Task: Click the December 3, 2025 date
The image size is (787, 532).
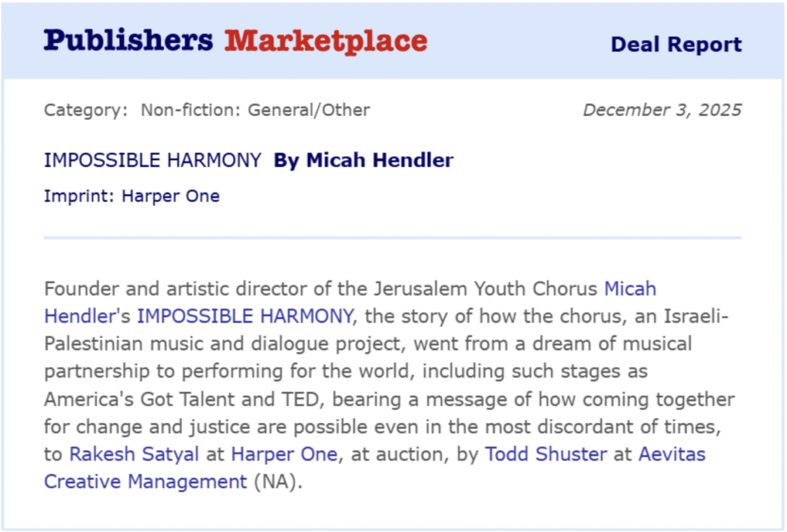Action: (x=662, y=110)
